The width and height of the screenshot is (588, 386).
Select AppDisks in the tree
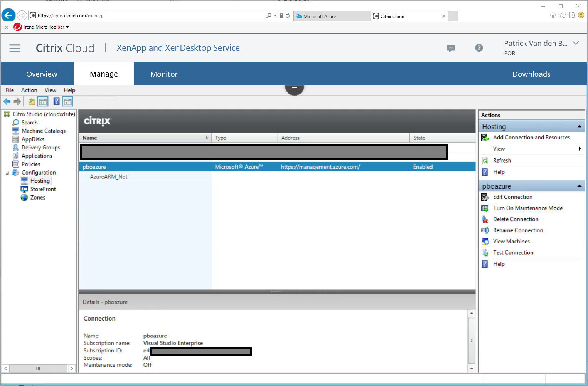tap(33, 139)
